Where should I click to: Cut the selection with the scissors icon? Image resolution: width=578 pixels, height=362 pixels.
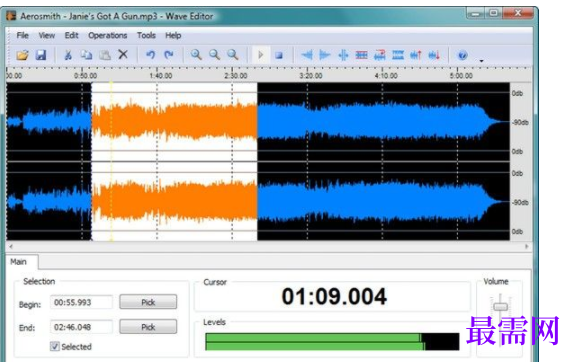pos(68,55)
